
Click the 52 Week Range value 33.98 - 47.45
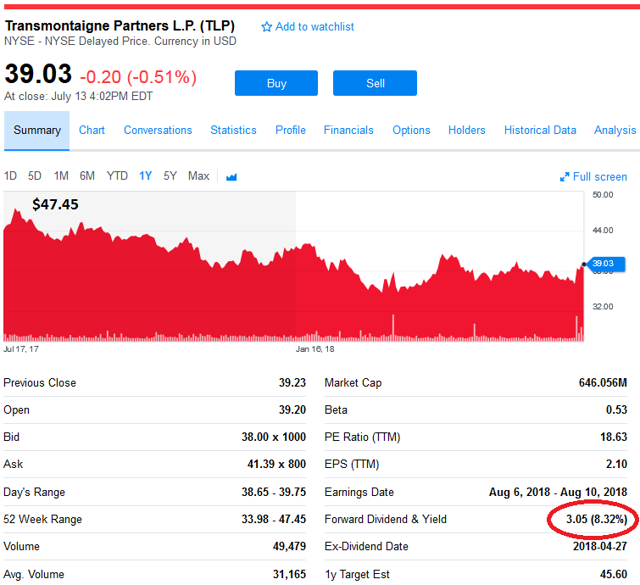[x=273, y=519]
